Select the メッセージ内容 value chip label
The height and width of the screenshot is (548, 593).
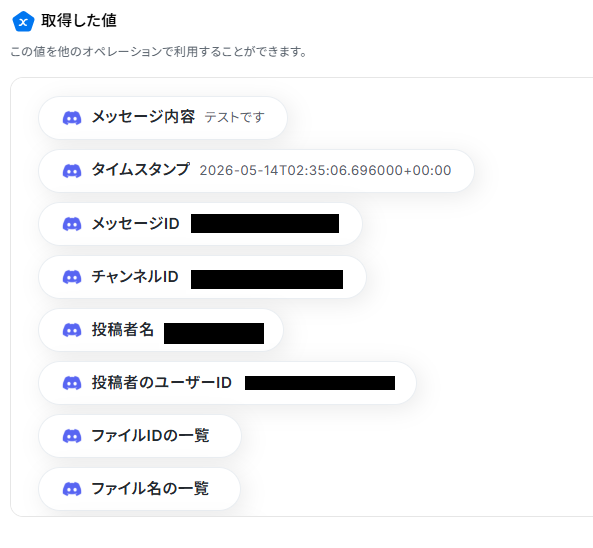(x=143, y=117)
